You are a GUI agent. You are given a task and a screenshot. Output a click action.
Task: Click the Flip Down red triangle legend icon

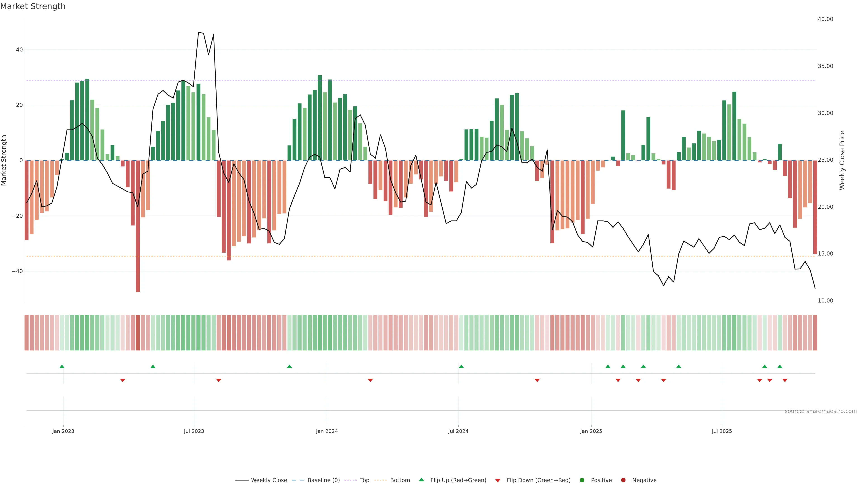click(498, 480)
